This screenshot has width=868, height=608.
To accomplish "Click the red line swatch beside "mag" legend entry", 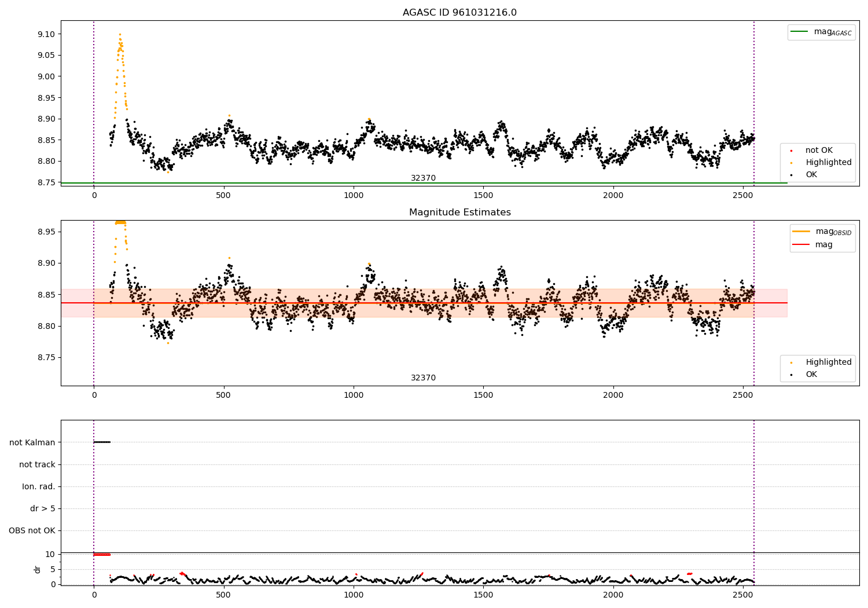I will 801,244.
